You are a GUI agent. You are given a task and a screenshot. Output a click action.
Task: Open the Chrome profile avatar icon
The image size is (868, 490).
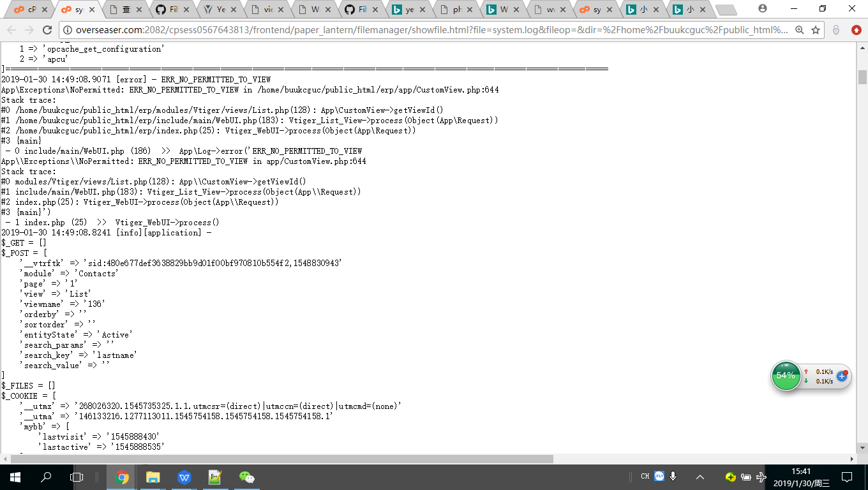(x=763, y=9)
